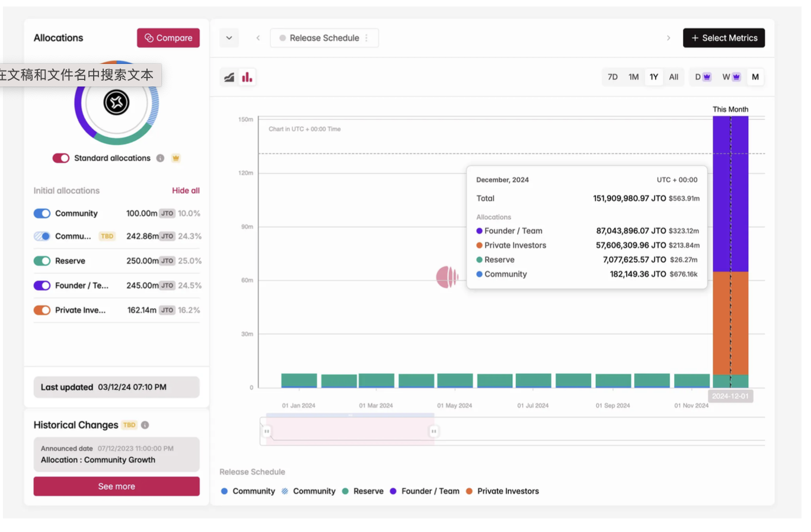Image resolution: width=811 pixels, height=532 pixels.
Task: Switch to the All time range tab
Action: (x=673, y=77)
